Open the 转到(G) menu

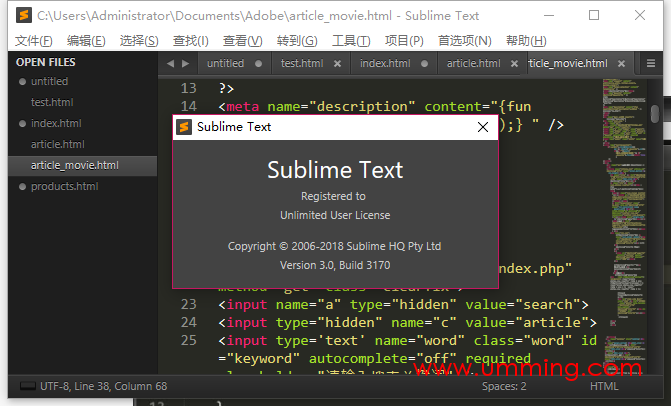(x=297, y=41)
